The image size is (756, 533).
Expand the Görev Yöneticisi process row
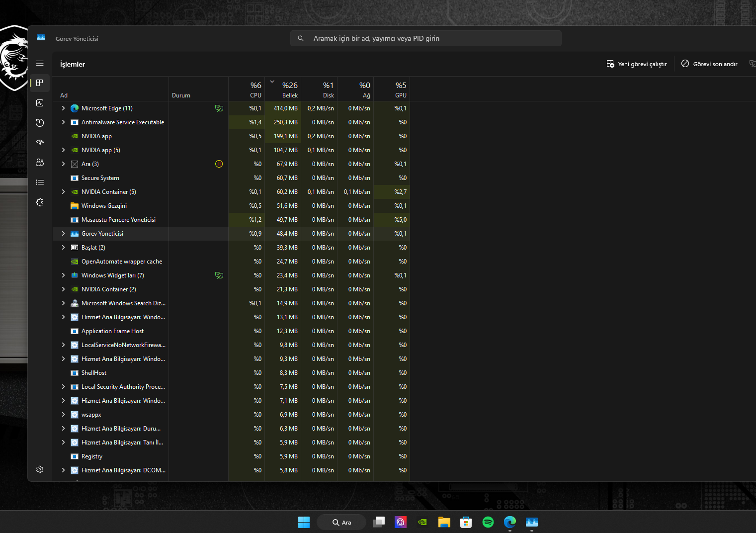63,234
